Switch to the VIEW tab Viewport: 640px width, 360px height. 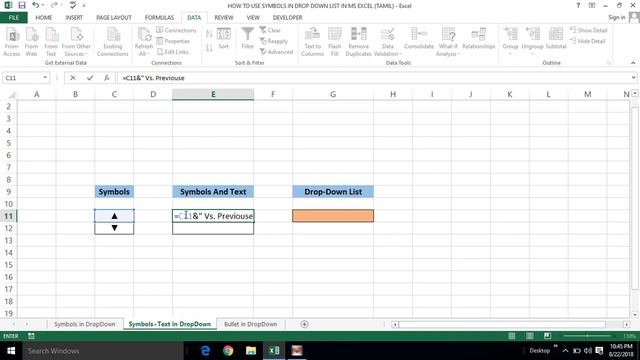pos(253,18)
